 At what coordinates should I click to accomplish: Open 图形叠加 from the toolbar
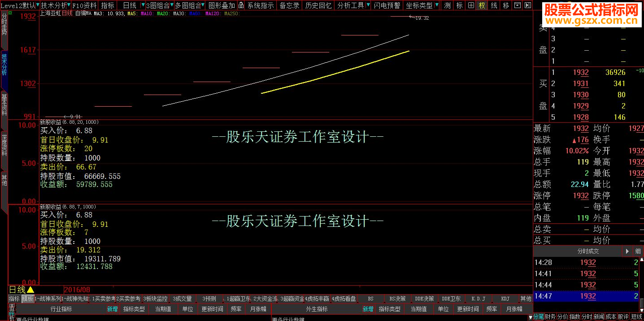pyautogui.click(x=222, y=4)
